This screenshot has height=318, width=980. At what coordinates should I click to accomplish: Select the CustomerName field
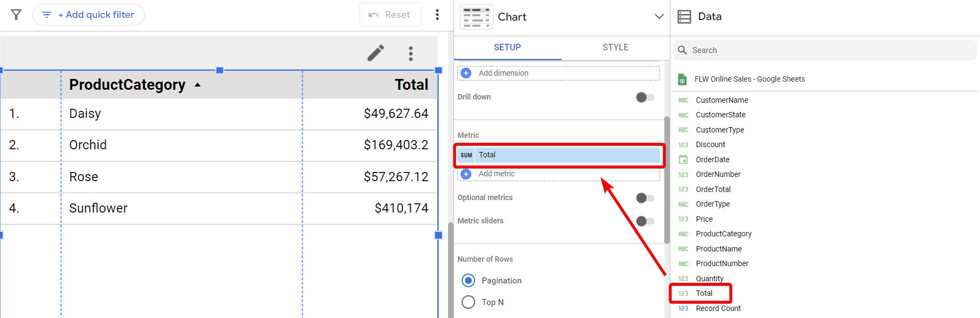(x=722, y=100)
